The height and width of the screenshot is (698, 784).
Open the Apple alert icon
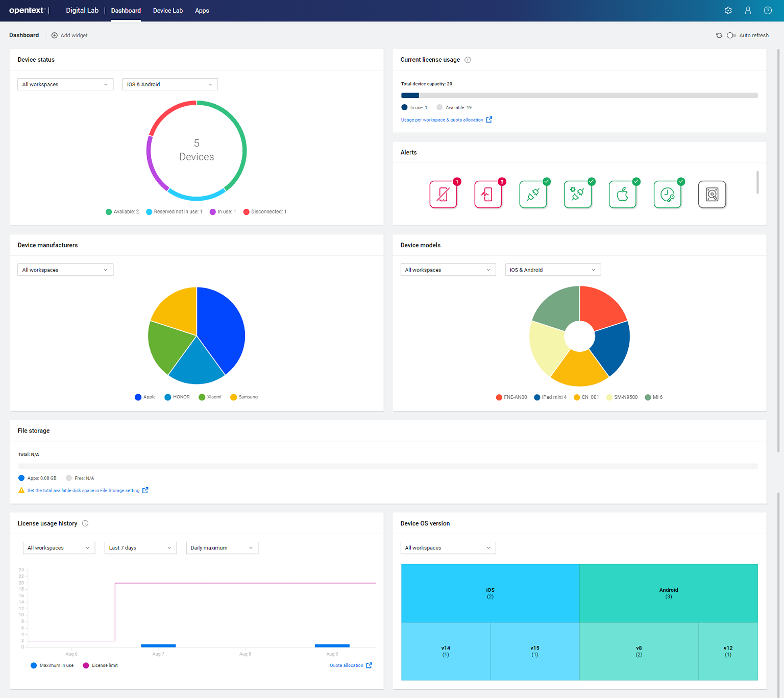click(622, 195)
